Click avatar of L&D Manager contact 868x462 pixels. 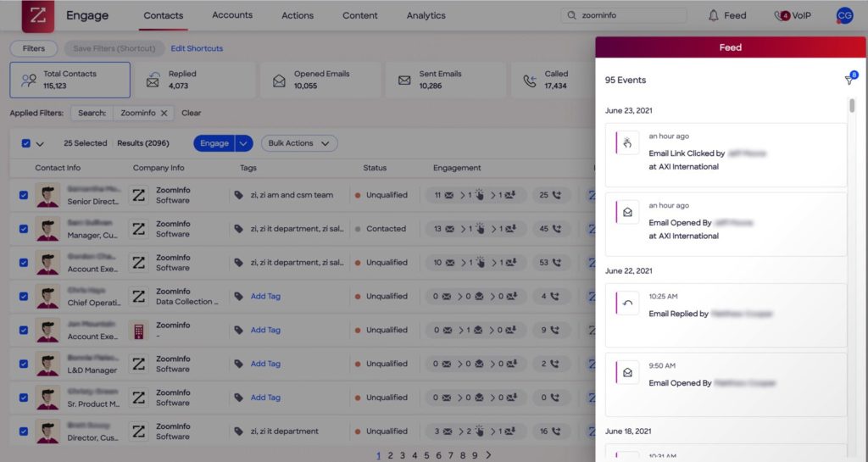(x=47, y=364)
